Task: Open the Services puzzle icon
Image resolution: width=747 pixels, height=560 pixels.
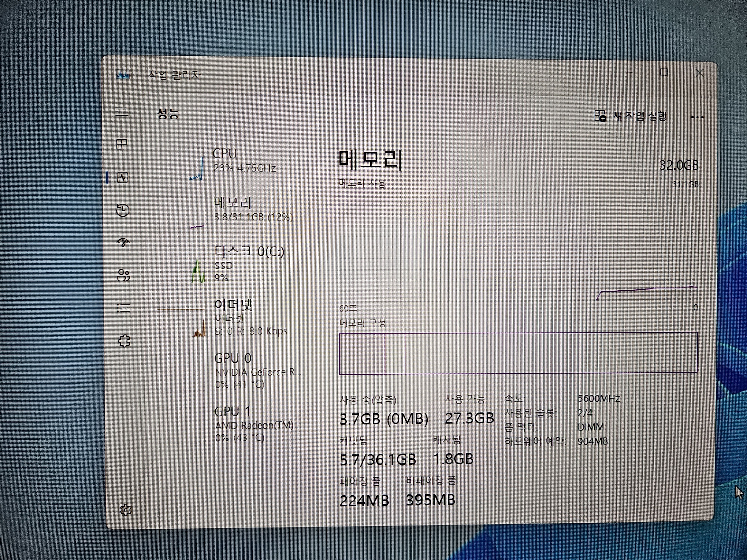Action: click(124, 341)
